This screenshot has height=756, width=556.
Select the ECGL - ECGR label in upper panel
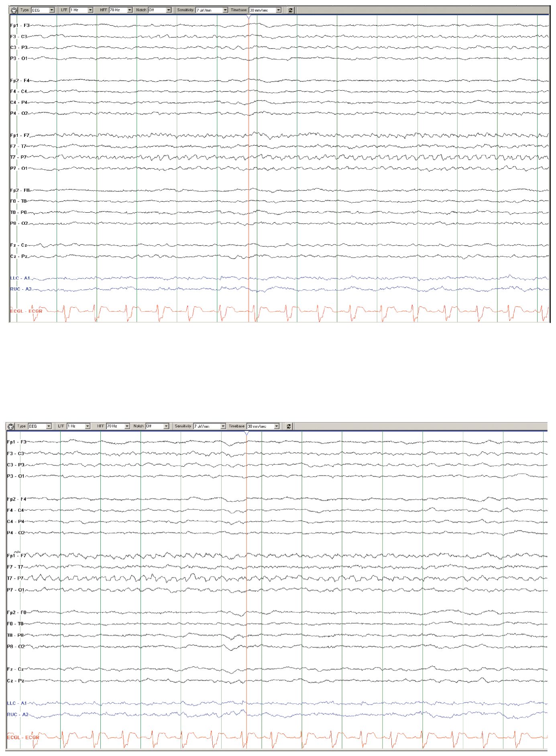(x=26, y=311)
